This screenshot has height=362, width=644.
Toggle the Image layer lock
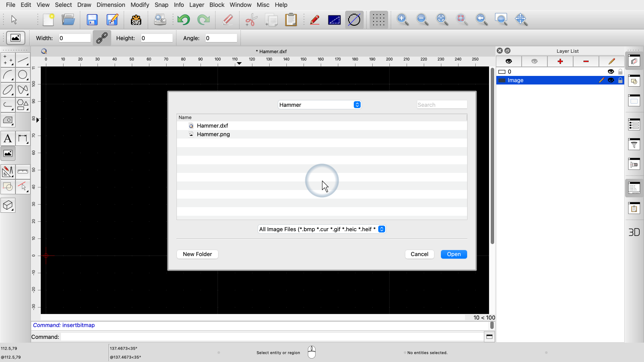click(x=620, y=80)
